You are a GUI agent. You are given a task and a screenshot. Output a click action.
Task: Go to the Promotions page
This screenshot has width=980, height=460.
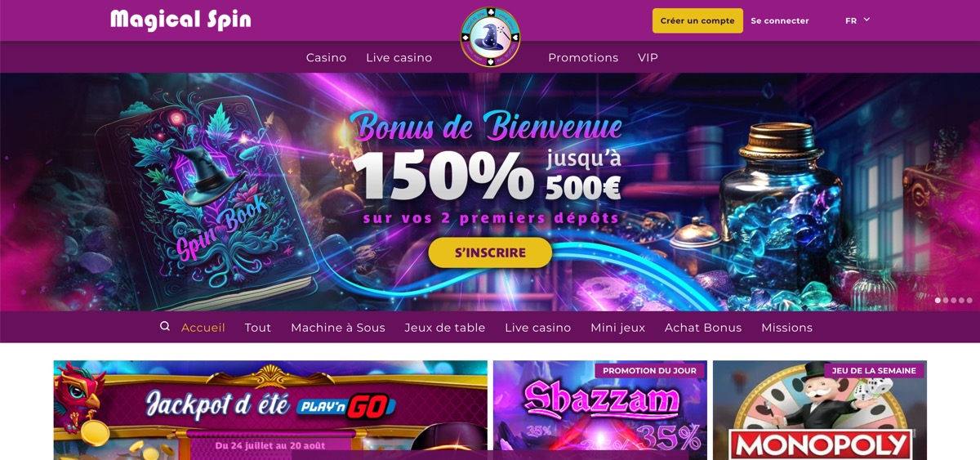(583, 57)
